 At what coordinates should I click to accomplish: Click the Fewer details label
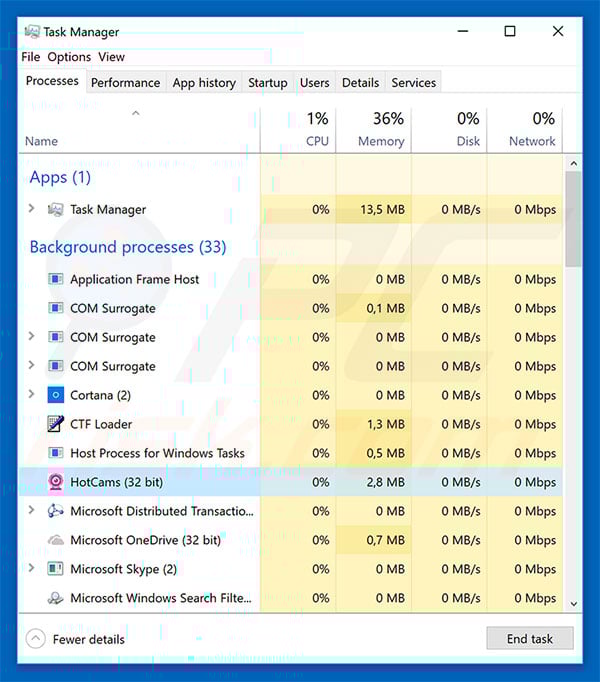(89, 639)
